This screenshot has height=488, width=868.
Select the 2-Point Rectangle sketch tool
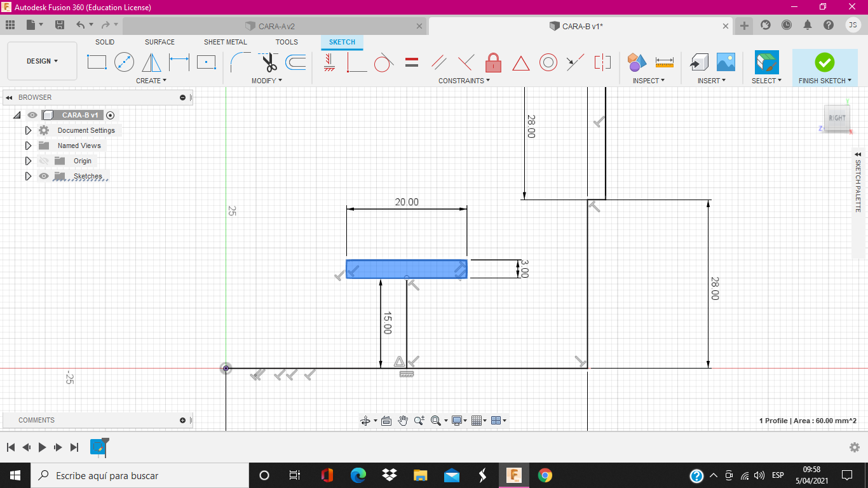tap(97, 62)
